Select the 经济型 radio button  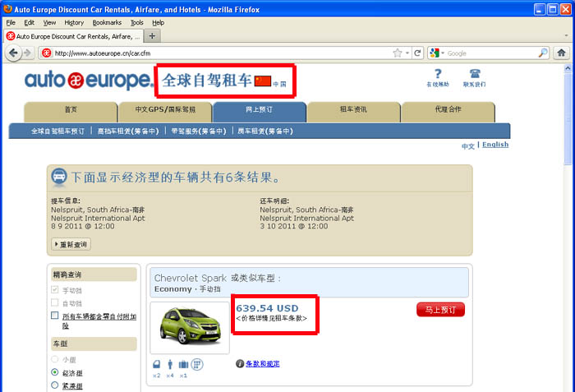click(55, 372)
